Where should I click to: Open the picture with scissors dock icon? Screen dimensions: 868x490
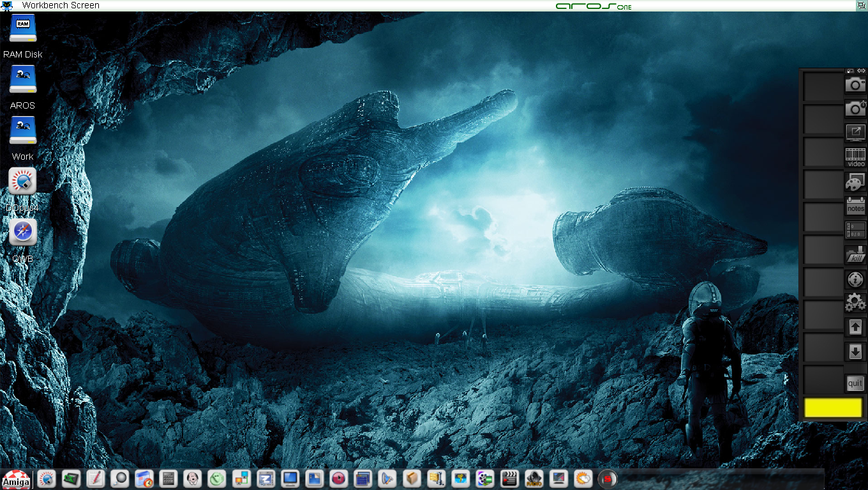tap(460, 479)
